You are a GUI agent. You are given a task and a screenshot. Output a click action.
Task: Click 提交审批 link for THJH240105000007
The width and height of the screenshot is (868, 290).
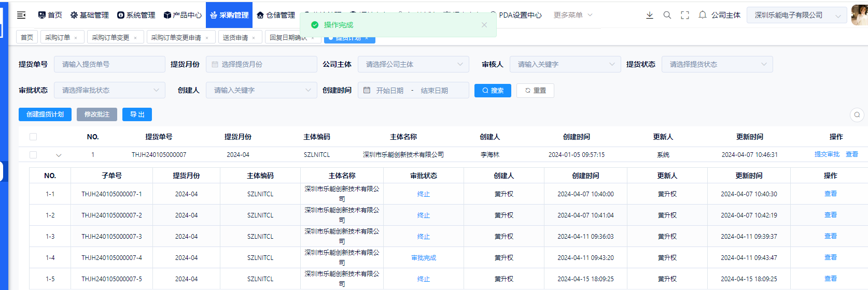827,154
